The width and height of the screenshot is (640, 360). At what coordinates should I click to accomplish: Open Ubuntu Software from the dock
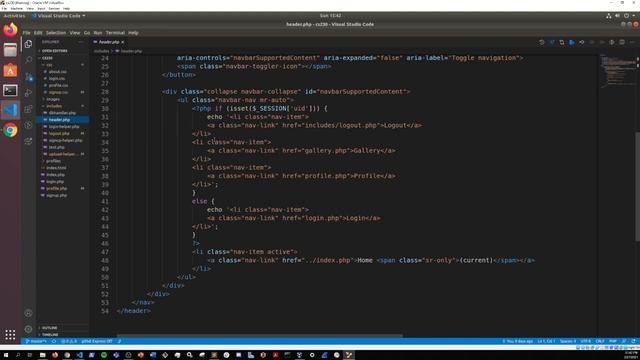click(10, 70)
